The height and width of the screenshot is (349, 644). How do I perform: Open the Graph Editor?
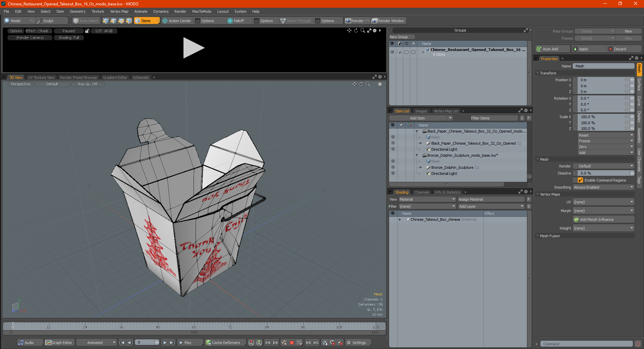point(59,343)
